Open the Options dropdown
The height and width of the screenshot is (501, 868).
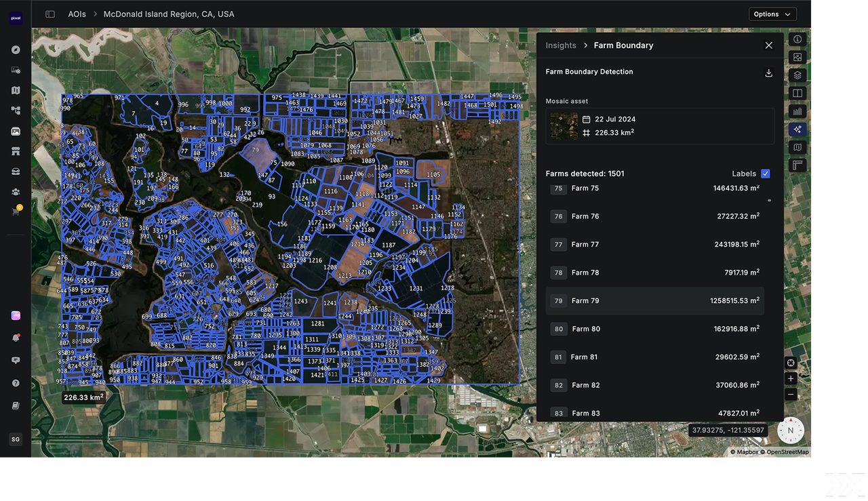[772, 14]
